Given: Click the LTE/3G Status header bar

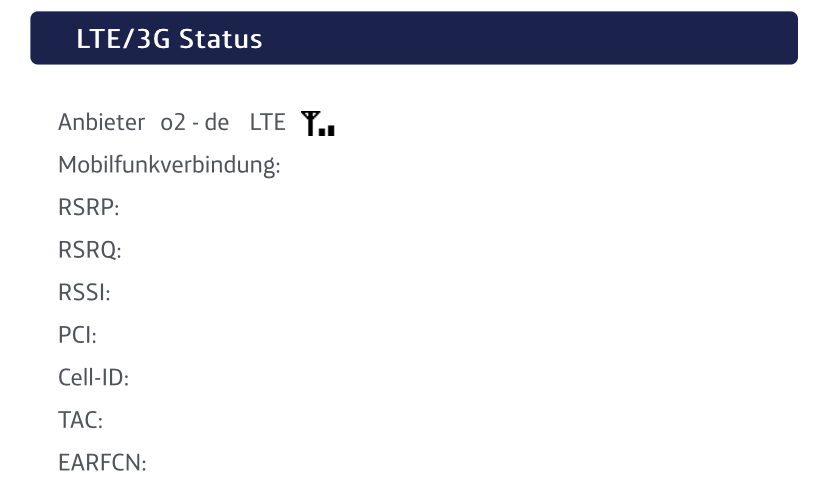Looking at the screenshot, I should click(x=414, y=38).
